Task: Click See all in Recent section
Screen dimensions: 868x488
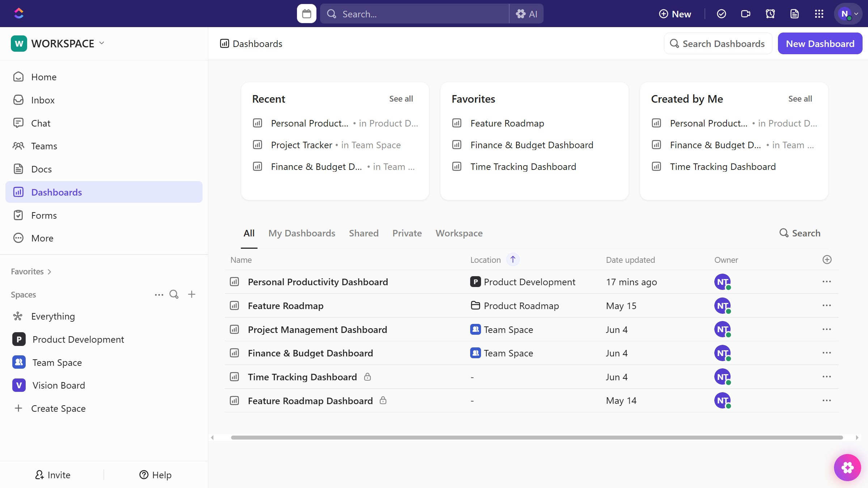Action: pos(401,99)
